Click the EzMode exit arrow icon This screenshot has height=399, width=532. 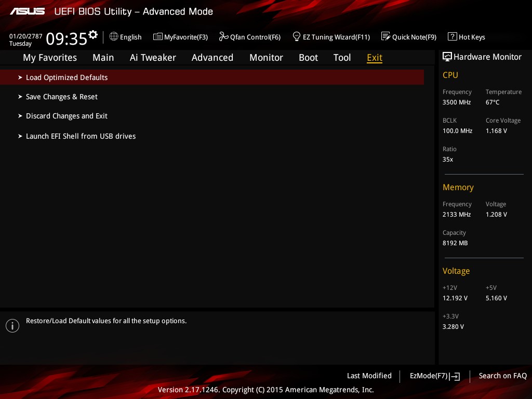click(x=455, y=376)
